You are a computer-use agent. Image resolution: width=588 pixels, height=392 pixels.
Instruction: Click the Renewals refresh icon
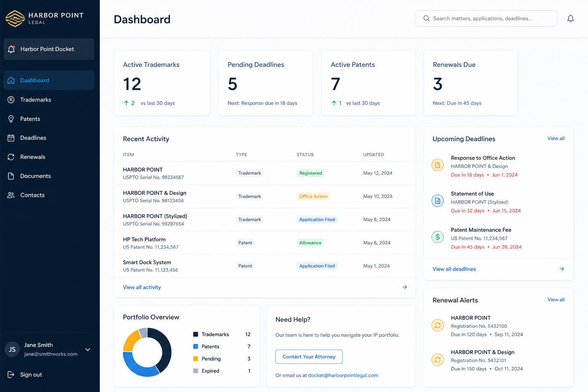tap(11, 157)
